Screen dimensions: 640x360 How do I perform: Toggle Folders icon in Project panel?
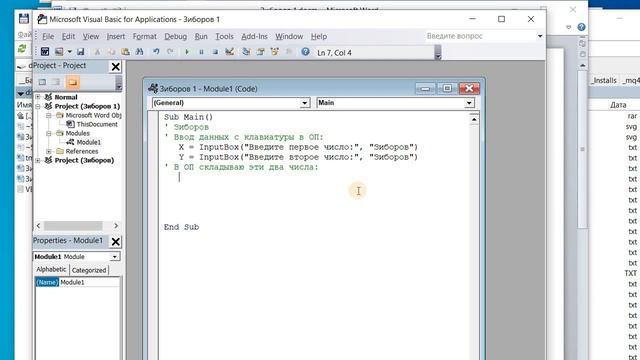pos(73,82)
